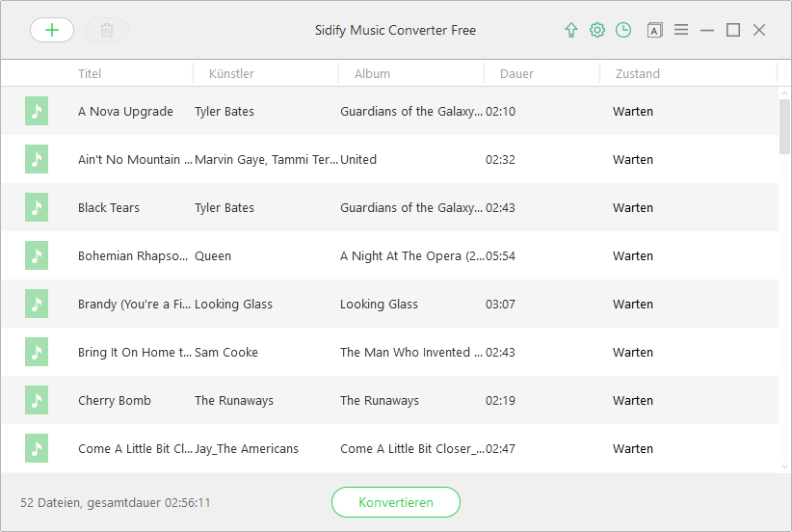Click the Zustand column header
The image size is (792, 532).
coord(638,73)
